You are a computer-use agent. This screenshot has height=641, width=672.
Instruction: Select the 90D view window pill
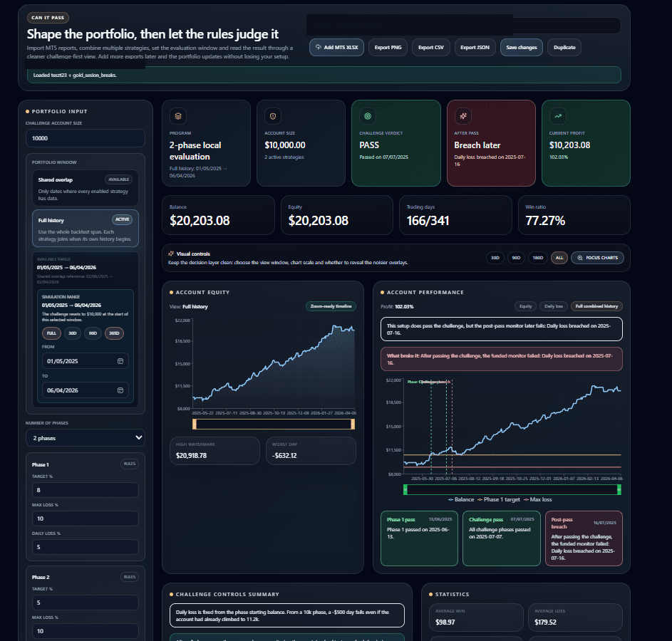[515, 258]
